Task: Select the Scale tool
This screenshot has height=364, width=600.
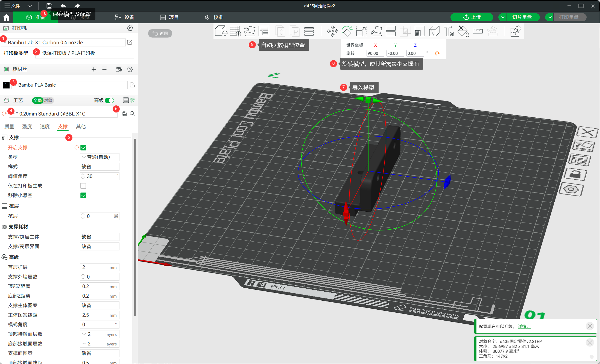Action: [x=362, y=31]
